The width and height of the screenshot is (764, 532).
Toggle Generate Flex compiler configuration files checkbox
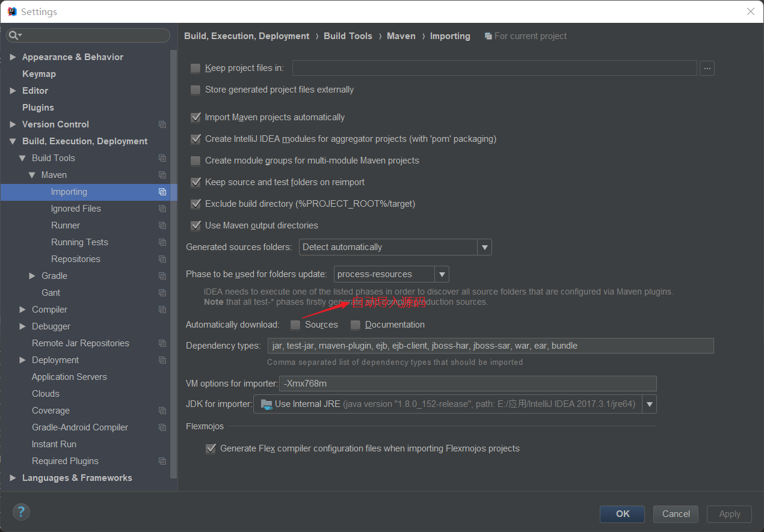(x=211, y=448)
